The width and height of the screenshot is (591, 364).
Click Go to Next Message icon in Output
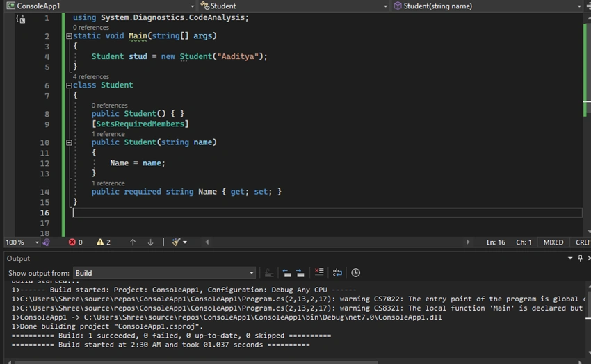300,272
